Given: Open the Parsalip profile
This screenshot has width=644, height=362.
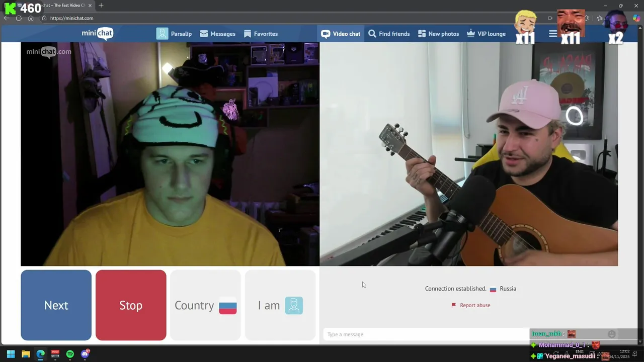Looking at the screenshot, I should (174, 34).
